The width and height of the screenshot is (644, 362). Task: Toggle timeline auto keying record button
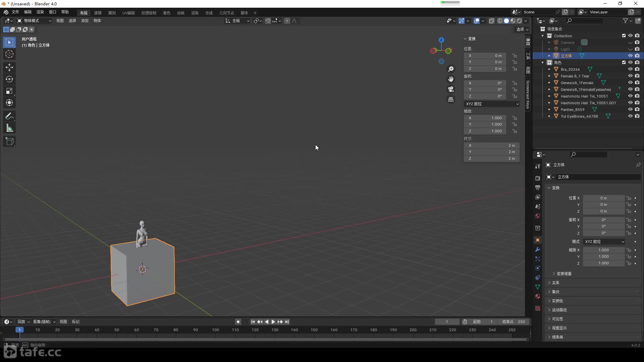click(238, 322)
